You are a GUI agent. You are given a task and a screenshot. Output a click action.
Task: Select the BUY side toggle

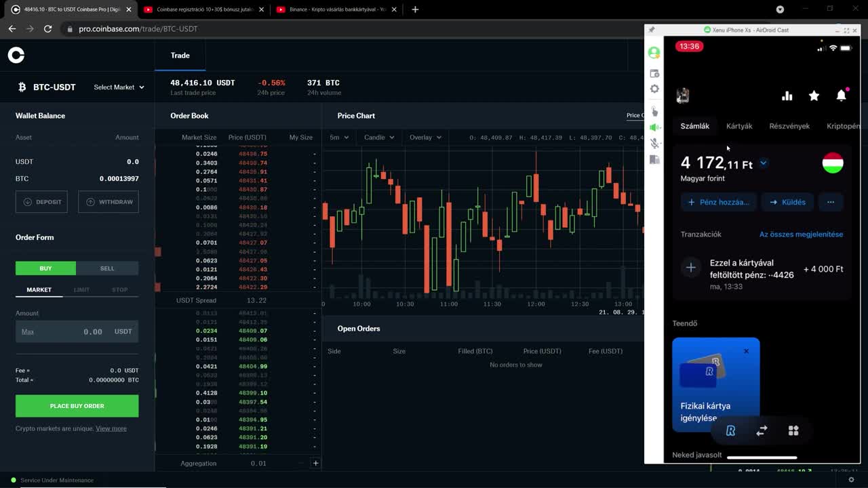click(x=45, y=268)
